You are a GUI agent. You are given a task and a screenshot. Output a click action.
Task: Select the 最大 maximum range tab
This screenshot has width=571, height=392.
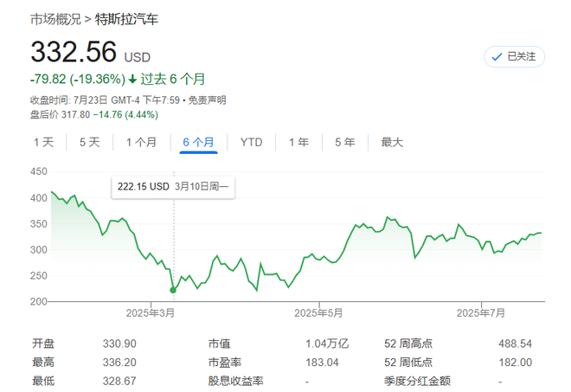click(392, 142)
